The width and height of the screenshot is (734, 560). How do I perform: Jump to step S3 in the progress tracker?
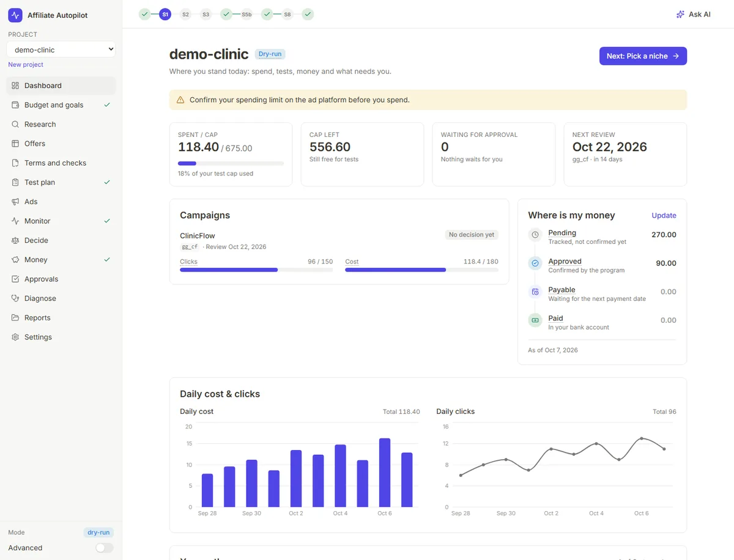click(x=206, y=14)
